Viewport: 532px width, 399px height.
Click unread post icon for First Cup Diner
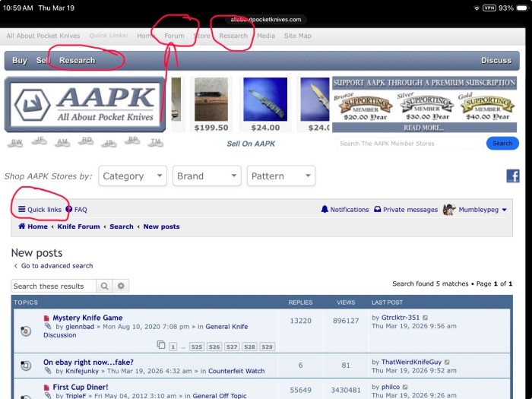point(46,387)
